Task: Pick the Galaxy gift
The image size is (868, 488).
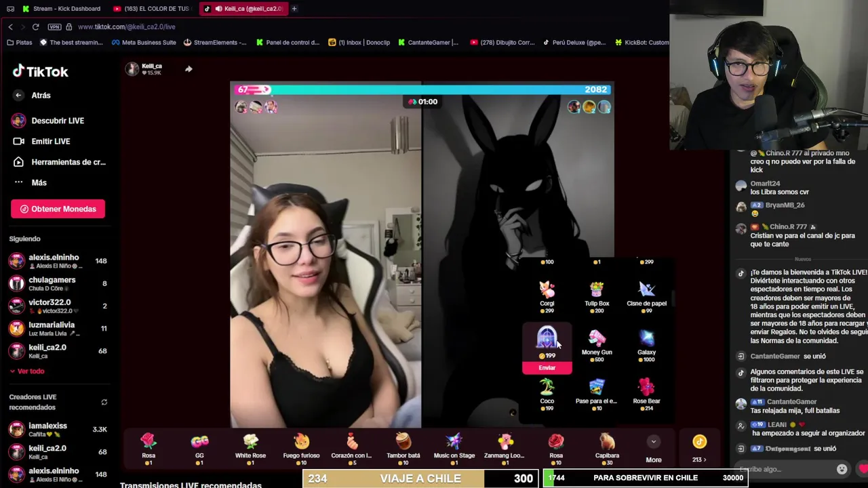Action: point(646,345)
